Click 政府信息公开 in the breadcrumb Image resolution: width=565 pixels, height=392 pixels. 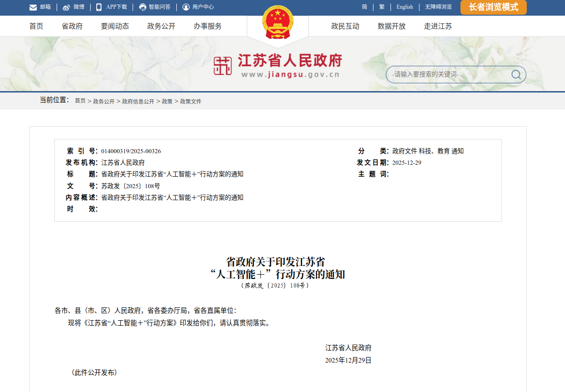(138, 101)
